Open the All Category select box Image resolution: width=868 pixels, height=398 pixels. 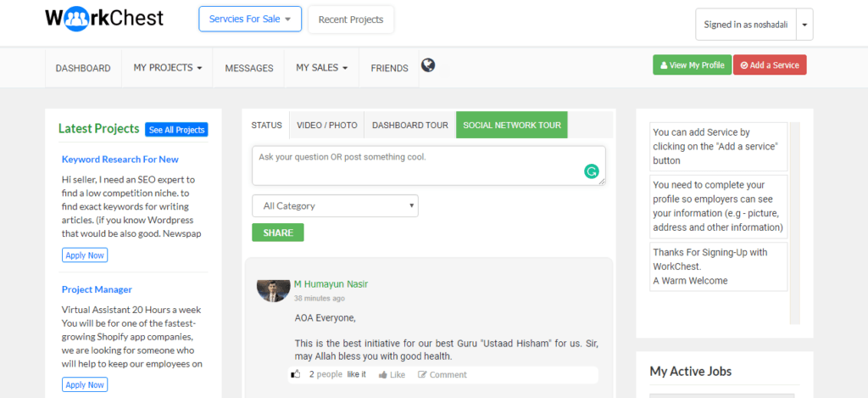(x=335, y=205)
